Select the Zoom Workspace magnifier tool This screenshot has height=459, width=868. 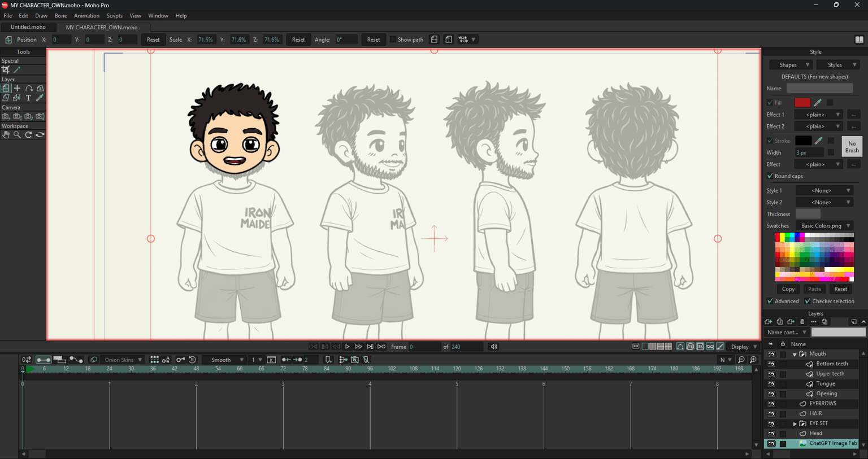pos(17,135)
